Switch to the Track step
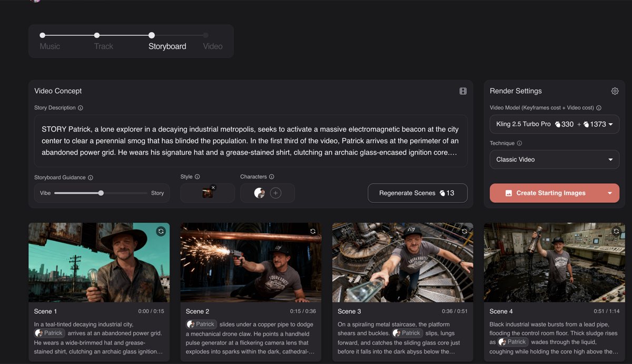Image resolution: width=632 pixels, height=364 pixels. (103, 46)
